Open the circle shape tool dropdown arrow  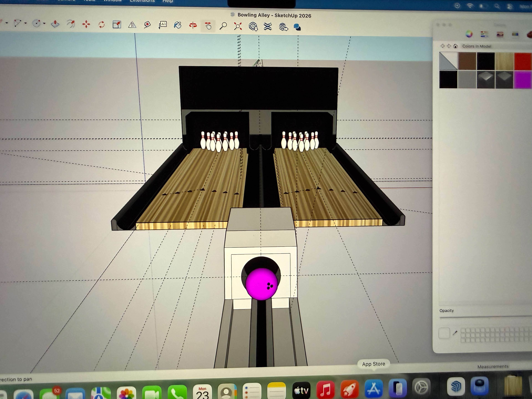coord(44,23)
